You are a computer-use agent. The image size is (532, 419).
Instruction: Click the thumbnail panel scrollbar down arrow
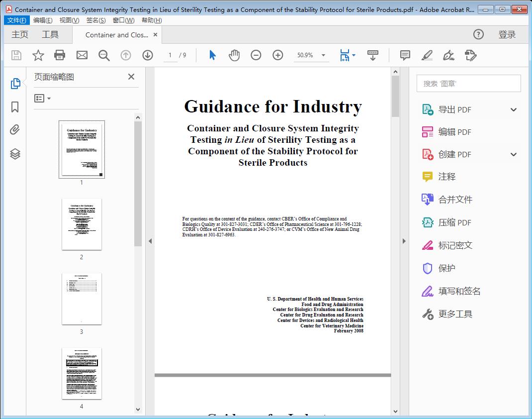(138, 410)
